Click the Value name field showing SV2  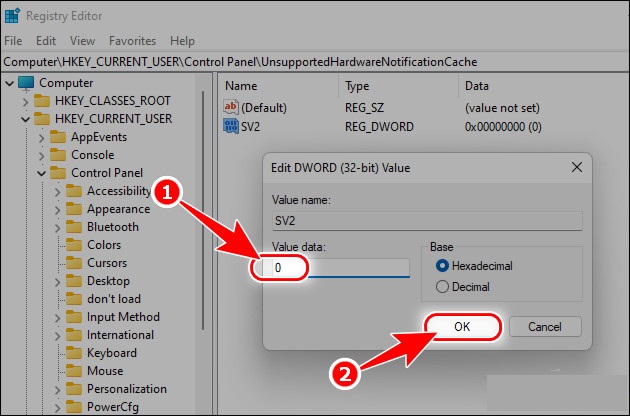[x=427, y=221]
